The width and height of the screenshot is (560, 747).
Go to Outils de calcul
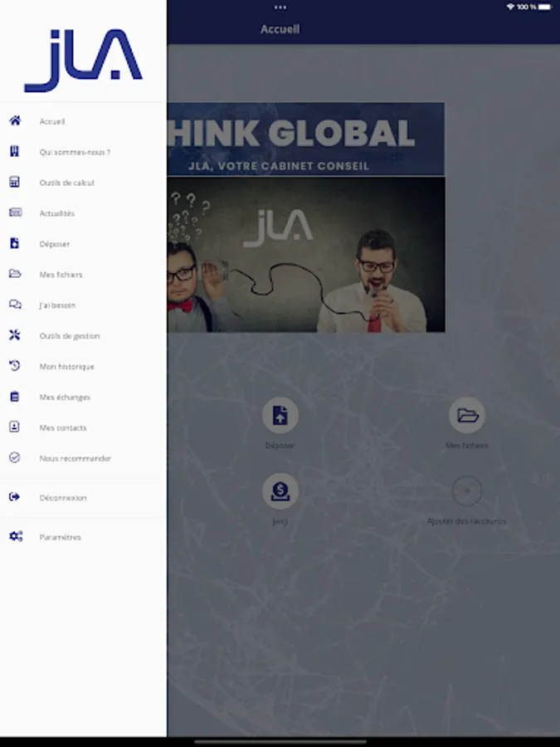tap(66, 183)
